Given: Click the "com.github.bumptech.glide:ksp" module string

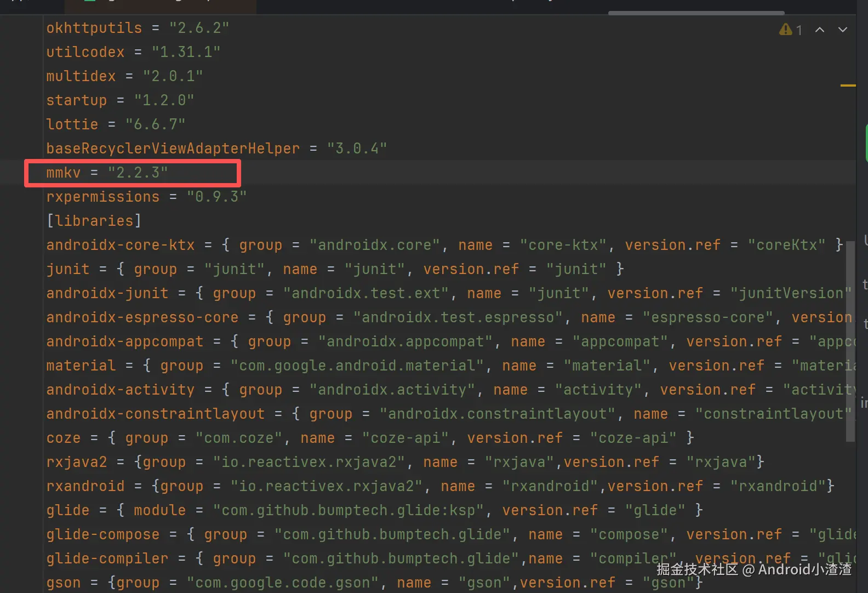Looking at the screenshot, I should [348, 510].
